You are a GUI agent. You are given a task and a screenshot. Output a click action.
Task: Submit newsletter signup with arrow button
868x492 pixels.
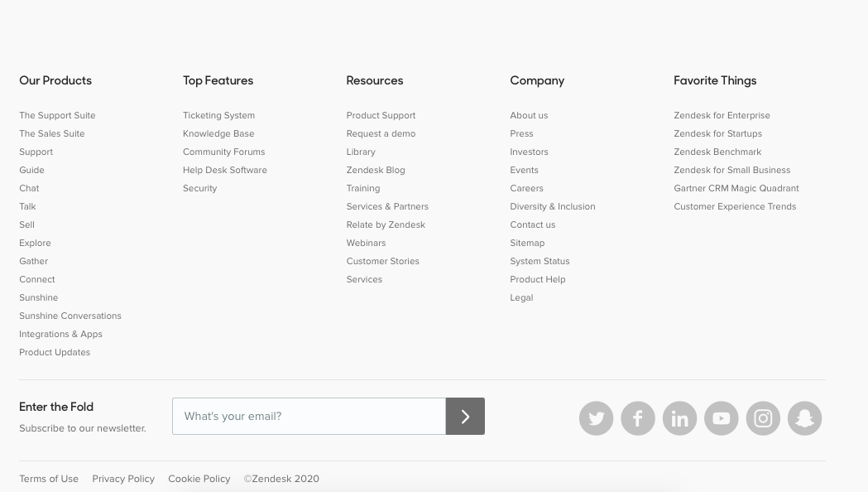pos(464,416)
